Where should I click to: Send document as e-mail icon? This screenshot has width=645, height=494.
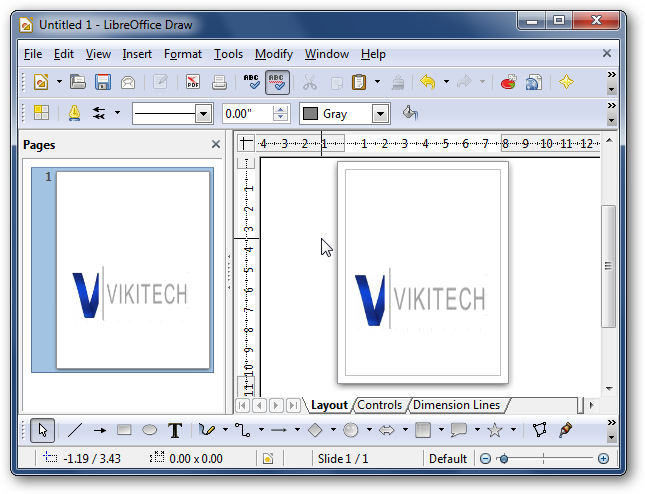tap(128, 82)
